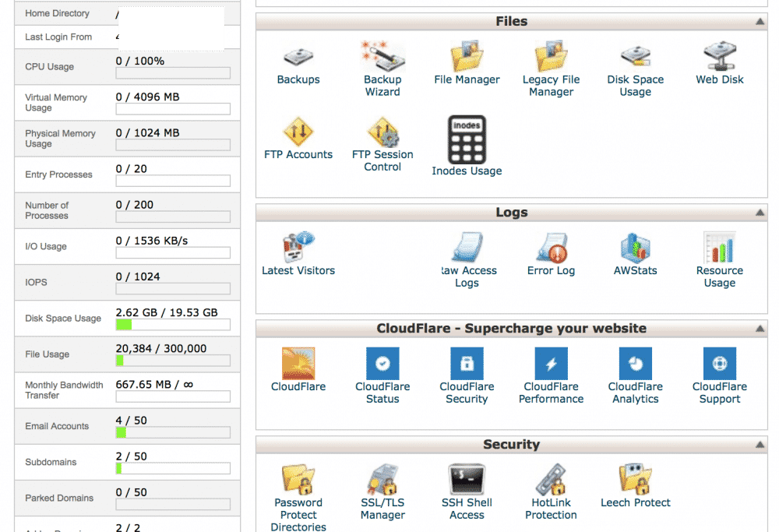779x532 pixels.
Task: Collapse the Files section arrow
Action: pos(760,21)
